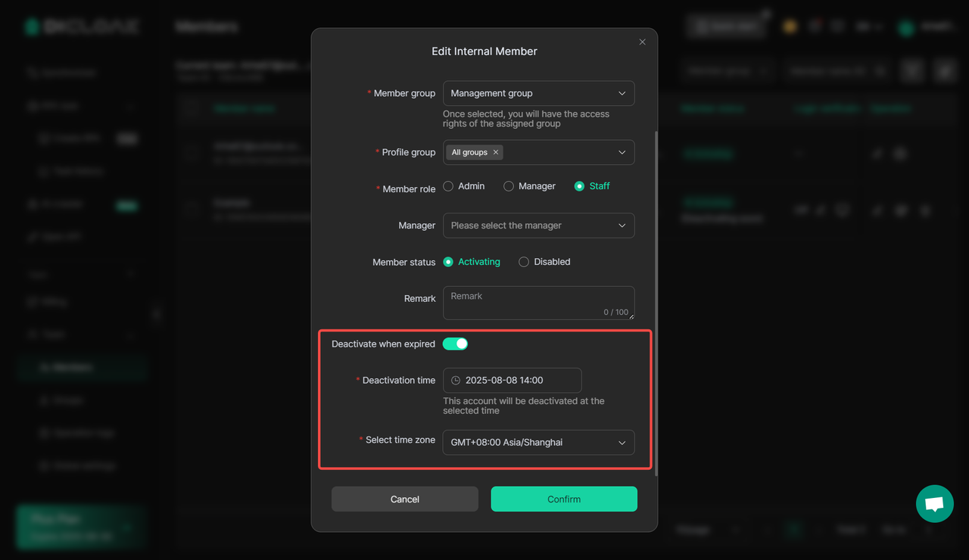Screen dimensions: 969x560
Task: Click the Select time zone chevron arrow
Action: (622, 443)
